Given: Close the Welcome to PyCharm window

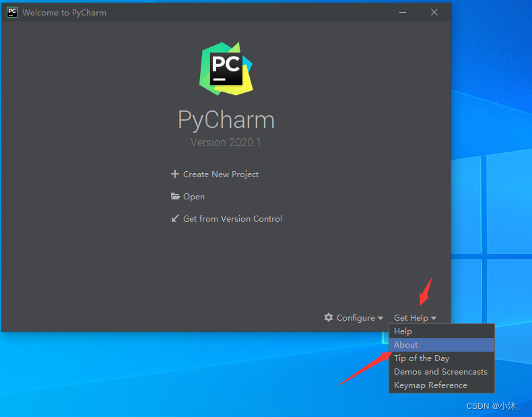Looking at the screenshot, I should pos(434,12).
